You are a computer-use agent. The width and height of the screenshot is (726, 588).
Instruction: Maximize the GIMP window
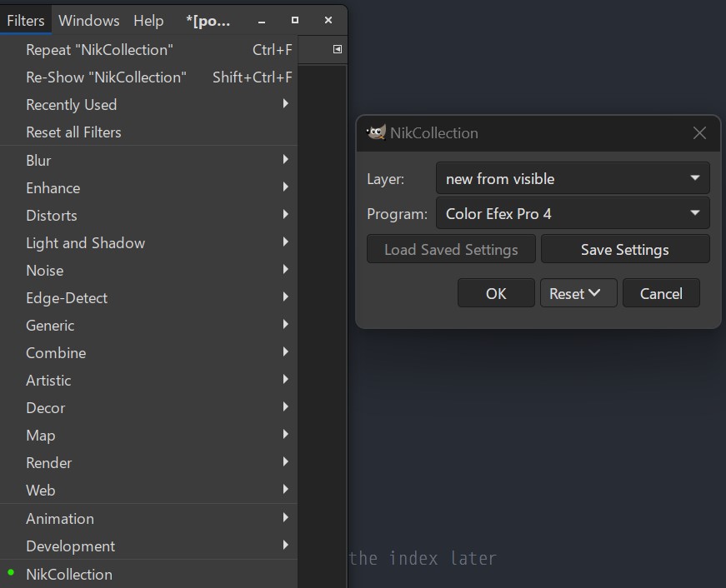click(x=294, y=20)
